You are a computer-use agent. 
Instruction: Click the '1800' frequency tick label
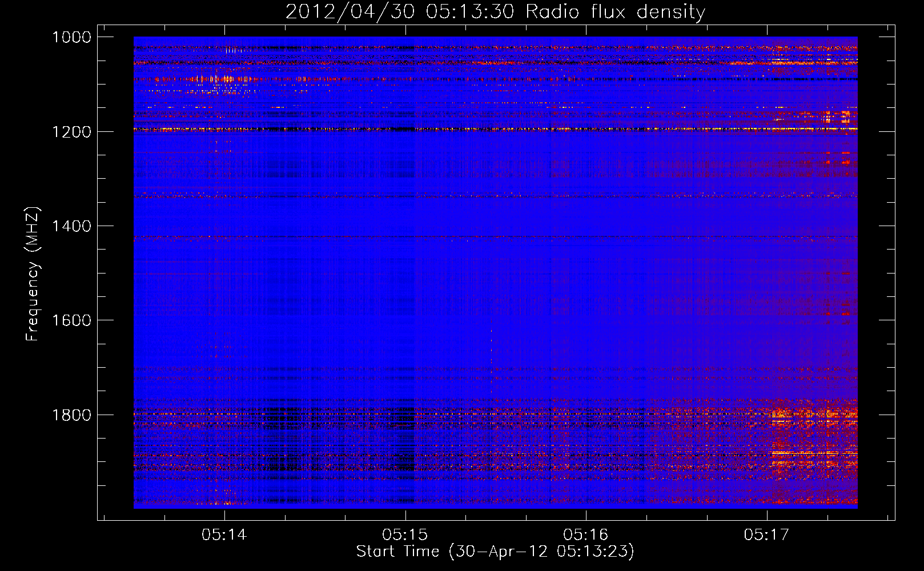[x=72, y=415]
